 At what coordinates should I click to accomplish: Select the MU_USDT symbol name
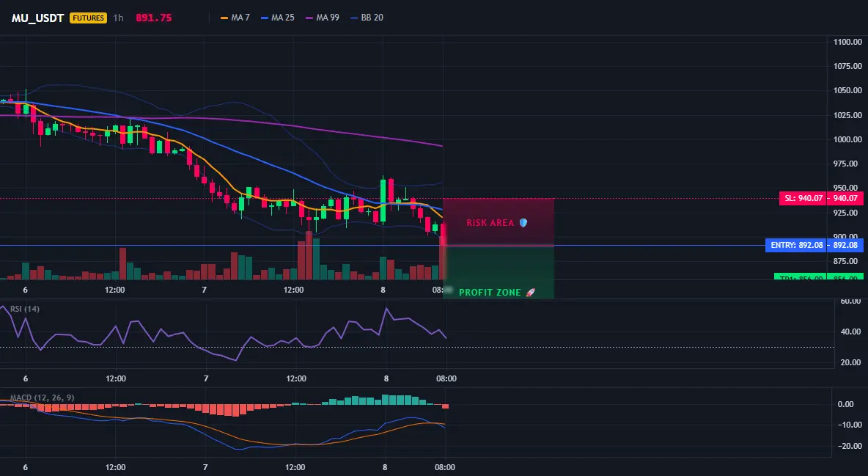(37, 18)
